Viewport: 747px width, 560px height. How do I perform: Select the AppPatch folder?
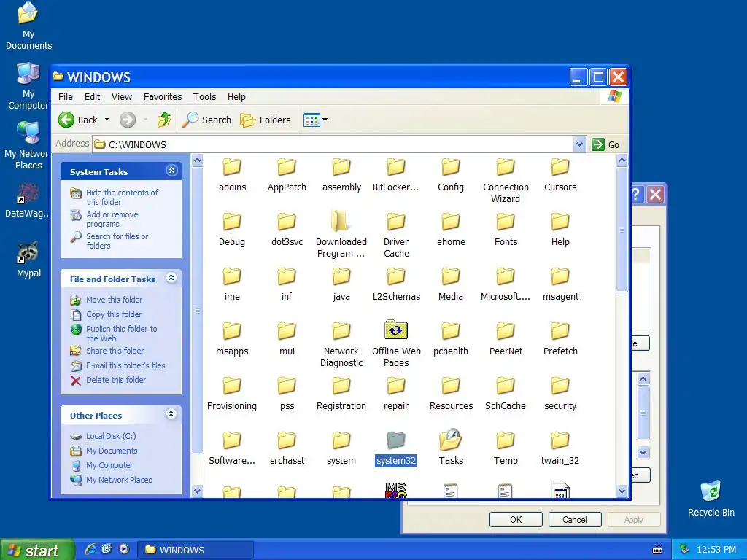tap(287, 175)
